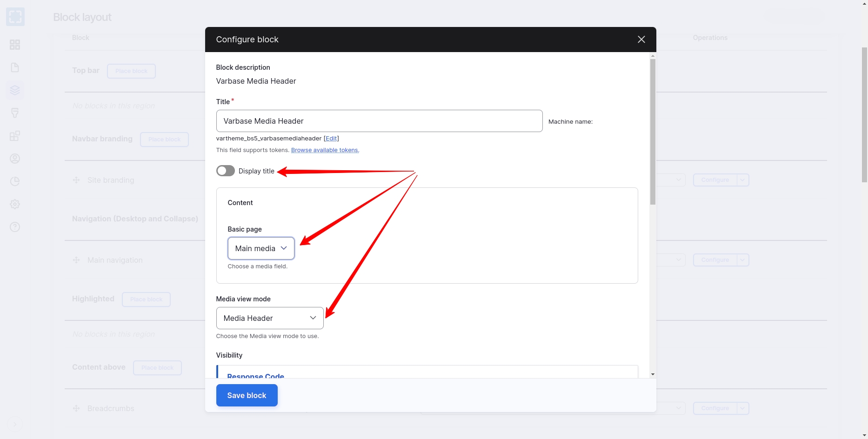Open the Content page icon in sidebar
Image resolution: width=868 pixels, height=439 pixels.
click(x=15, y=67)
